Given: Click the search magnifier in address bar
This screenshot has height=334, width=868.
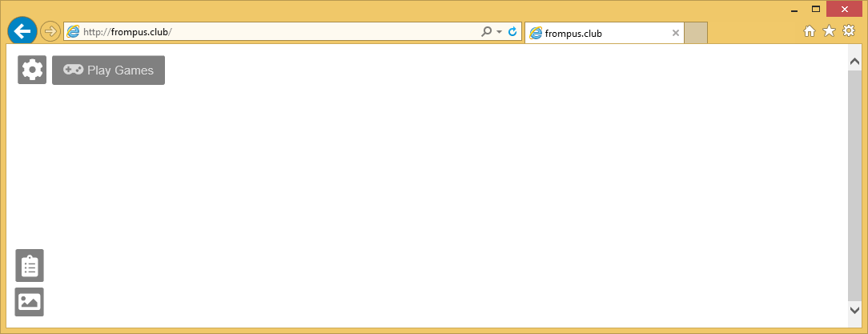Looking at the screenshot, I should coord(487,31).
